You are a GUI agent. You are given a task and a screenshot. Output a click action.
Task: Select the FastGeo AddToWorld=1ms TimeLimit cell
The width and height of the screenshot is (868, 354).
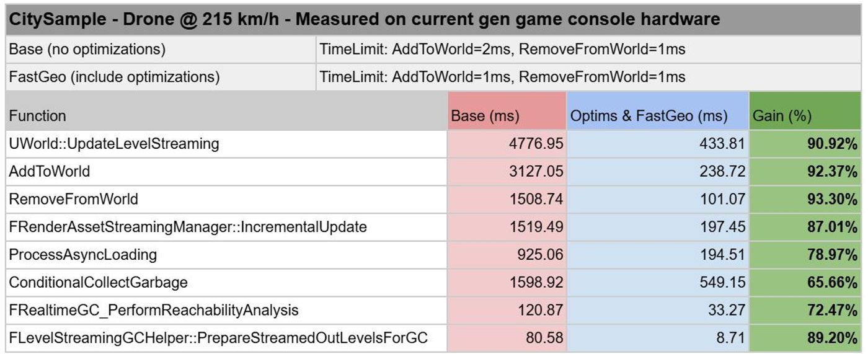pos(589,77)
